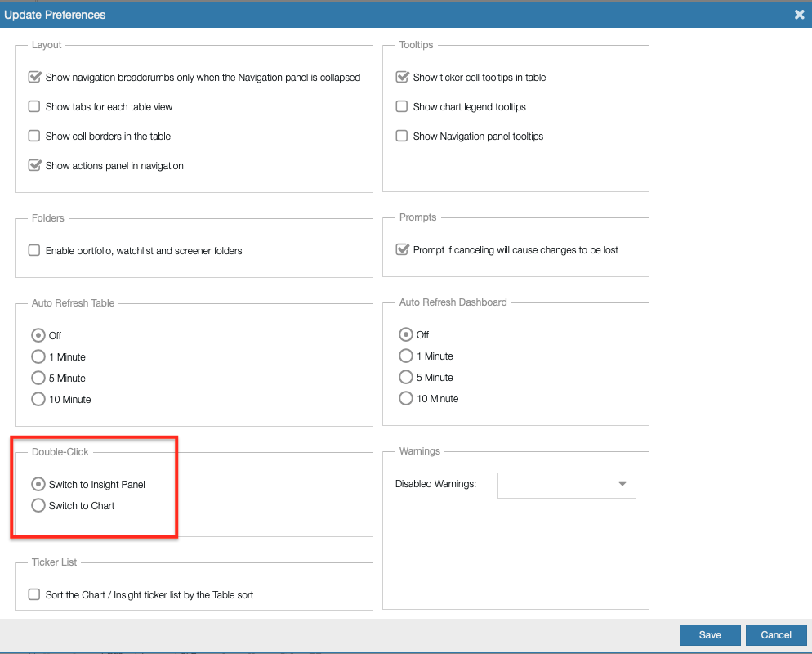Set Auto Refresh Table to 1 Minute
The height and width of the screenshot is (654, 812).
click(38, 357)
